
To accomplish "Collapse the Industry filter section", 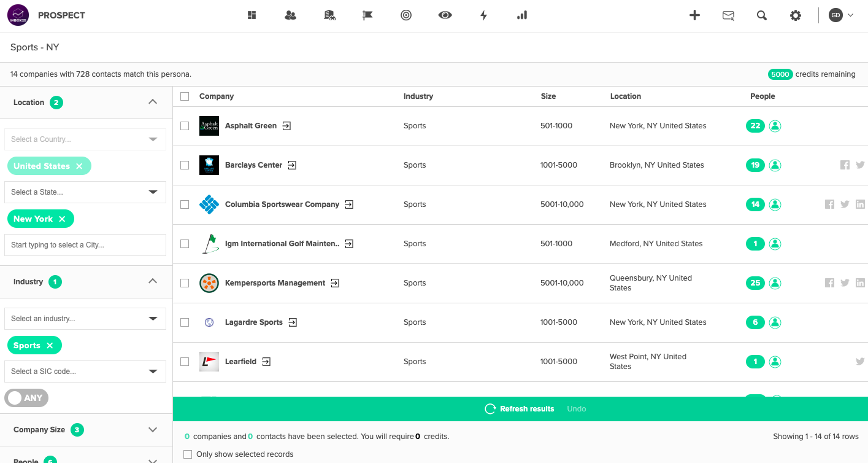I will (153, 281).
